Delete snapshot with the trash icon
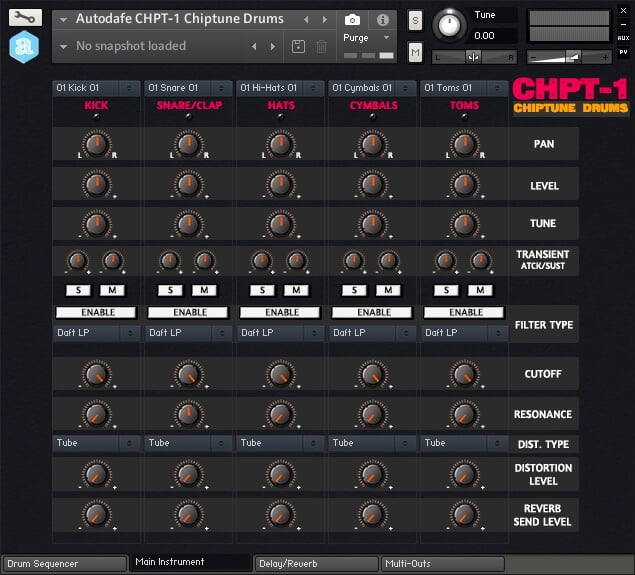Viewport: 635px width, 575px height. [321, 47]
